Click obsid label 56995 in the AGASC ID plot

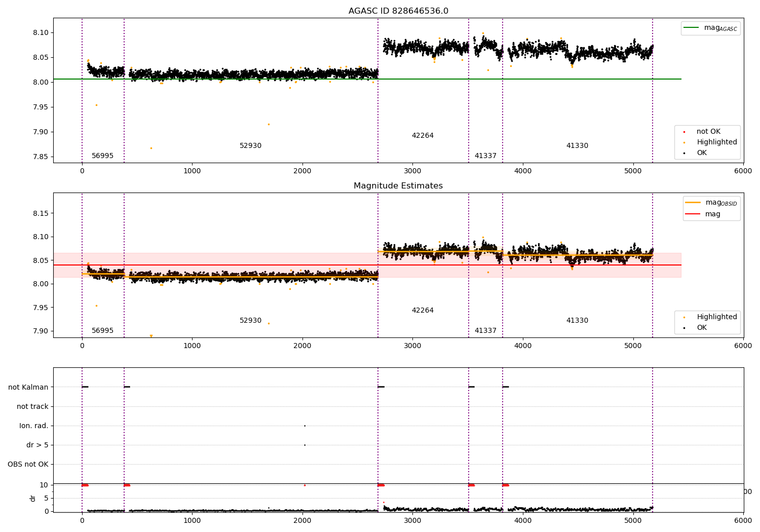click(102, 156)
